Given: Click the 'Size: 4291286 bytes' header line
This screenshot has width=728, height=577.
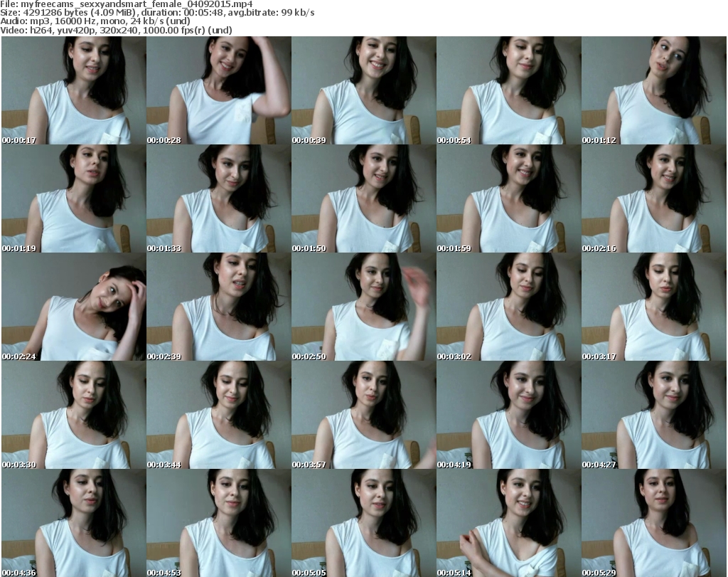Looking at the screenshot, I should [x=157, y=13].
